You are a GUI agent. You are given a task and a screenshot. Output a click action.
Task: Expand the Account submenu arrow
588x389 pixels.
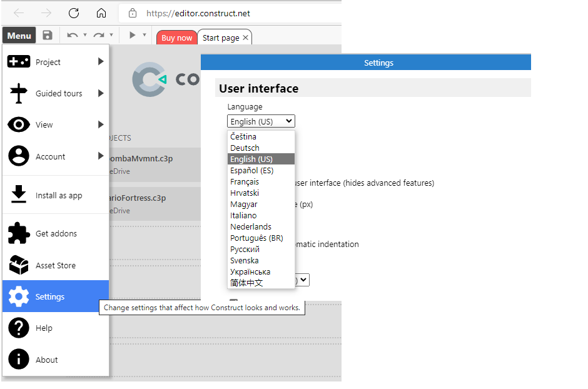click(x=101, y=156)
